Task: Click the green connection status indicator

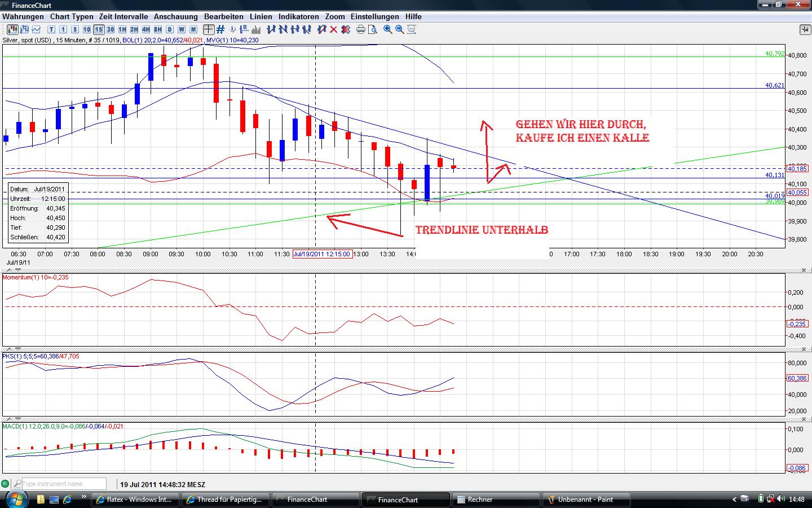Action: point(6,484)
